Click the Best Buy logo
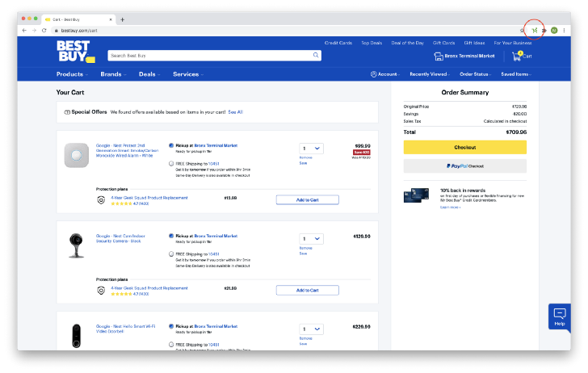588x373 pixels. point(75,52)
